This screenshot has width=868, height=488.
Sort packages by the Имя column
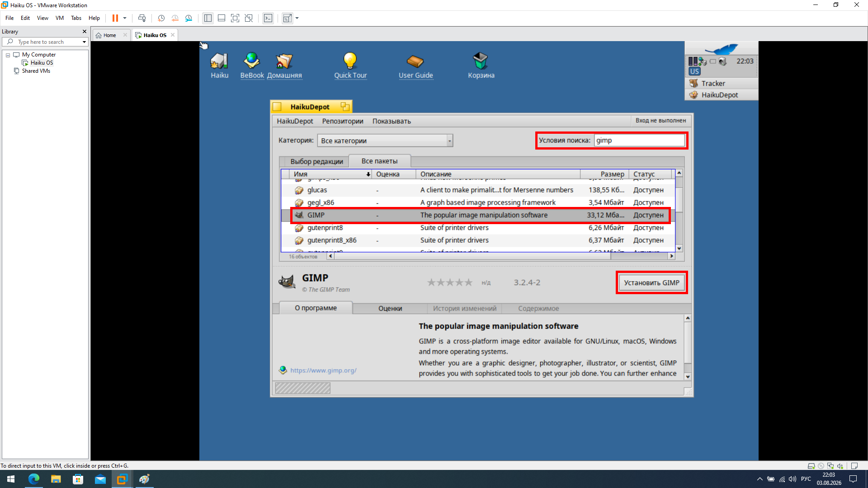tap(330, 174)
